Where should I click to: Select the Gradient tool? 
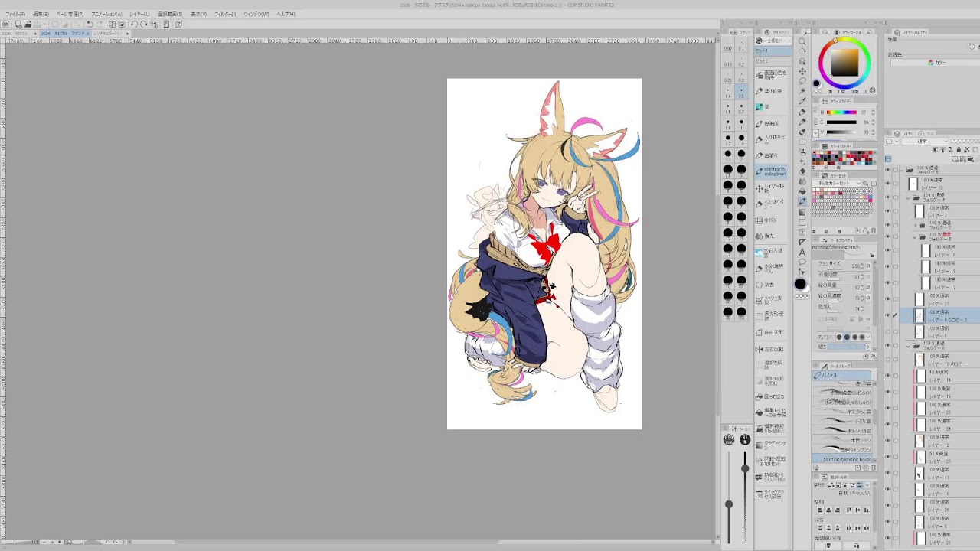coord(802,211)
